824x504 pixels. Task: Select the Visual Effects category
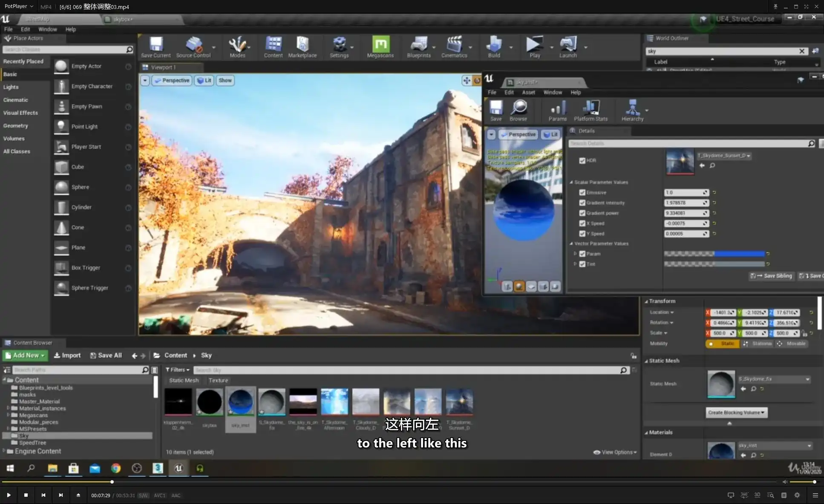20,113
